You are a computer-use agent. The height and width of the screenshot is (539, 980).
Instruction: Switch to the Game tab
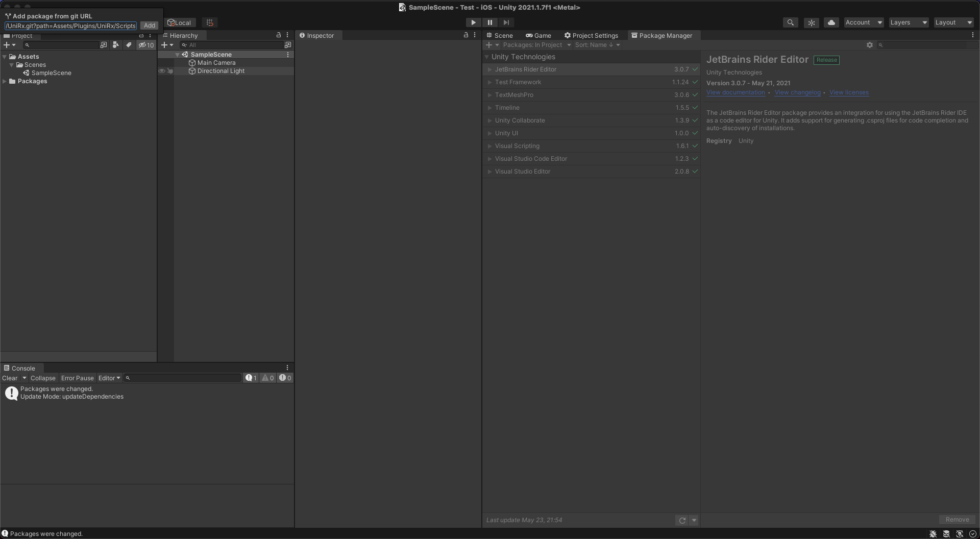coord(538,35)
